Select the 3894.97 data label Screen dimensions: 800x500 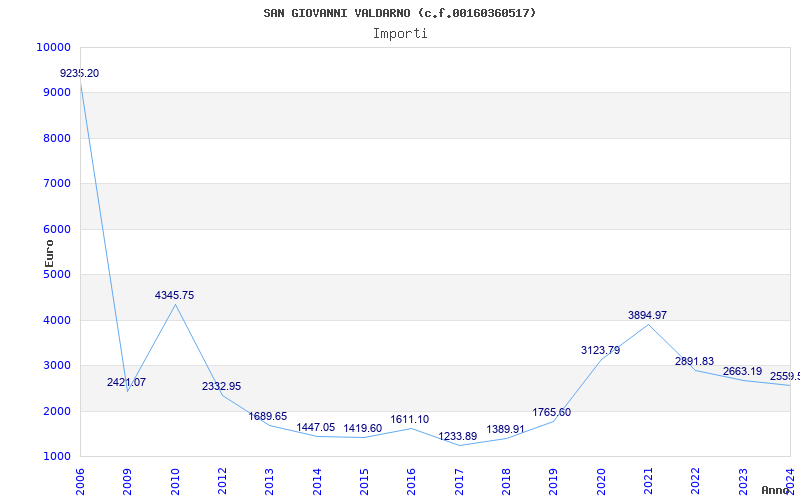pyautogui.click(x=647, y=315)
